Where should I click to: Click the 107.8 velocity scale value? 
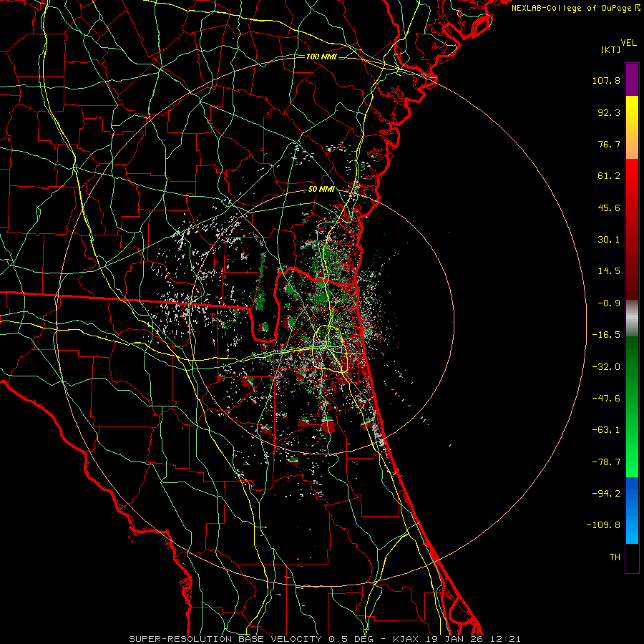(x=606, y=80)
